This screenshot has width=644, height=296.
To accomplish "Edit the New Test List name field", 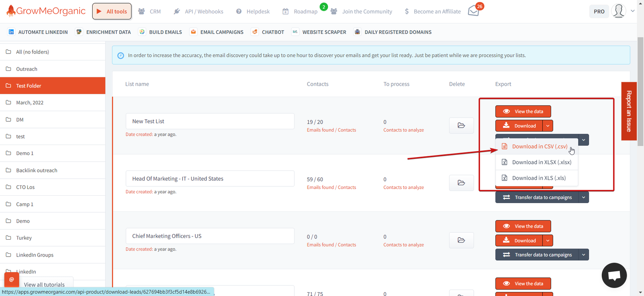I will 210,121.
